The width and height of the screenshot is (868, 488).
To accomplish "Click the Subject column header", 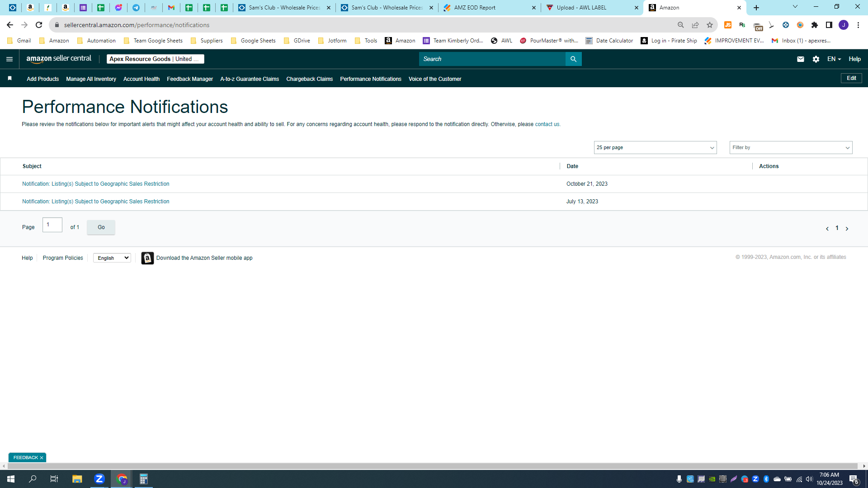I will pyautogui.click(x=32, y=166).
